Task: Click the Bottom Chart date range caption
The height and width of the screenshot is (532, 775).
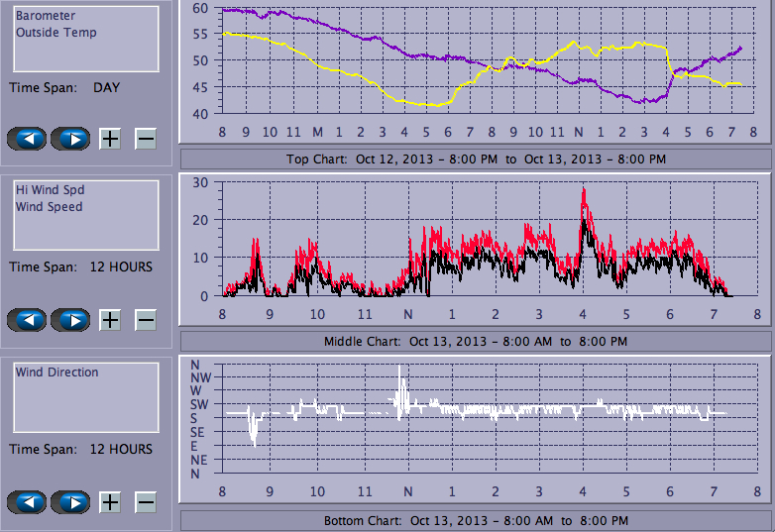Action: click(476, 521)
